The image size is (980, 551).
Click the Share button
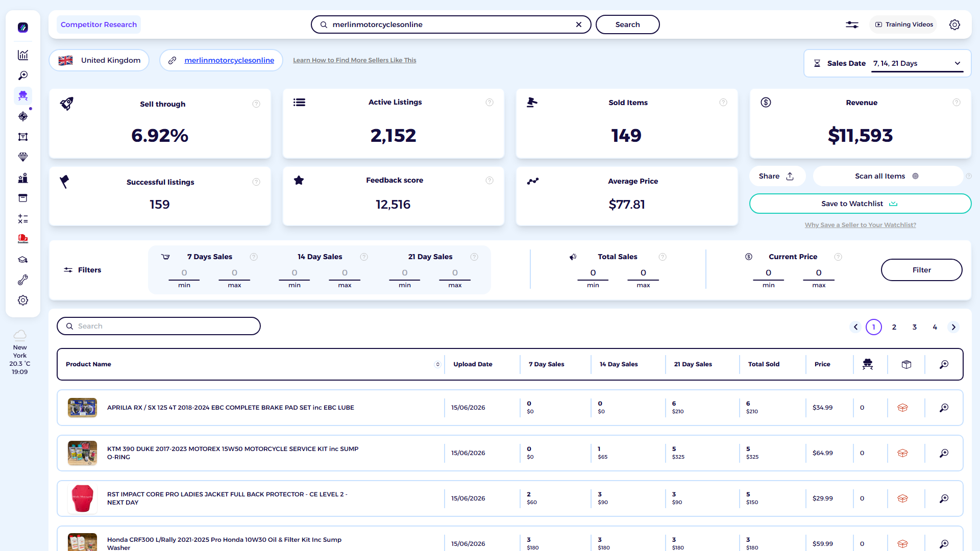point(777,176)
